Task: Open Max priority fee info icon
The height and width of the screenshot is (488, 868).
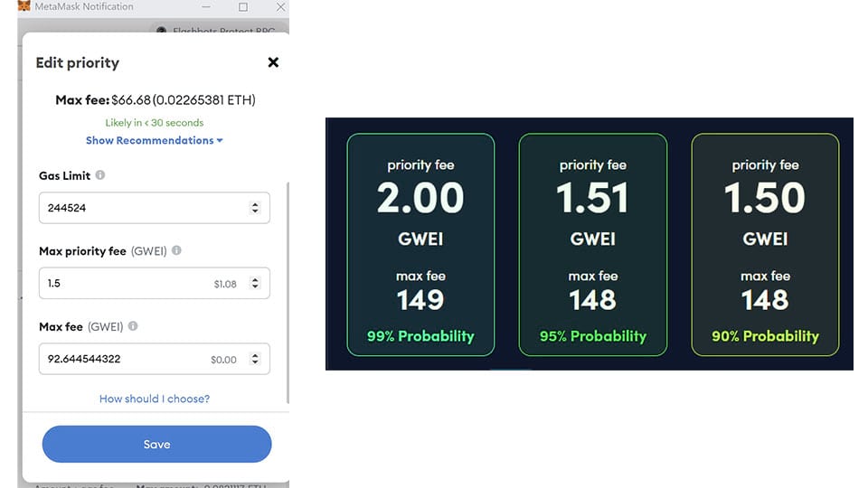Action: [x=176, y=250]
